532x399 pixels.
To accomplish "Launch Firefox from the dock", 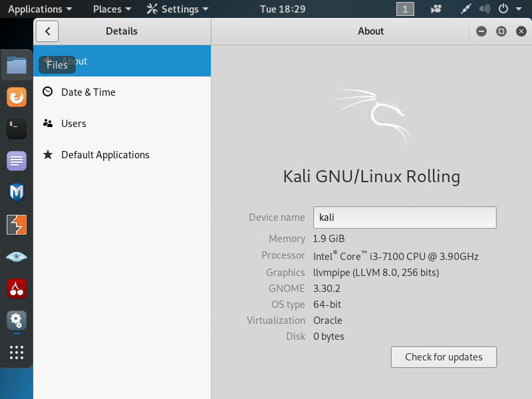I will pos(16,97).
